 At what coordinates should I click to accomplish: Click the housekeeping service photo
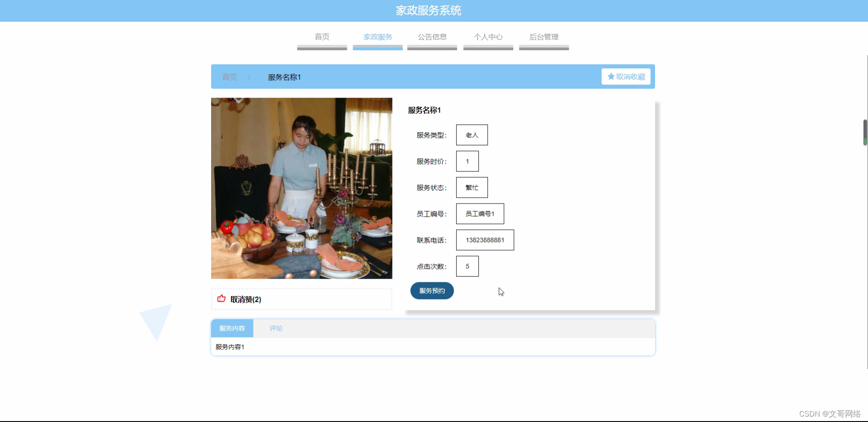302,188
